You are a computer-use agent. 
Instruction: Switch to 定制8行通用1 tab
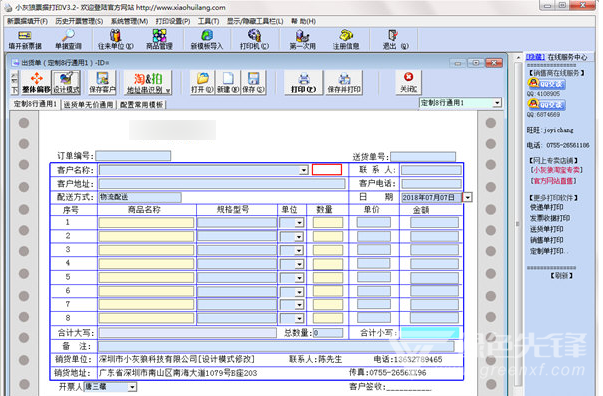[x=35, y=104]
